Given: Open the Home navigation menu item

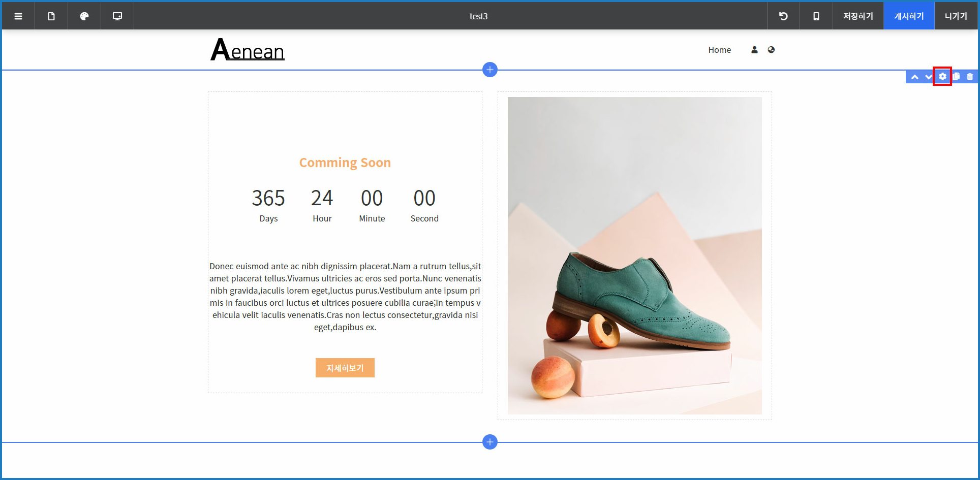Looking at the screenshot, I should [x=719, y=50].
